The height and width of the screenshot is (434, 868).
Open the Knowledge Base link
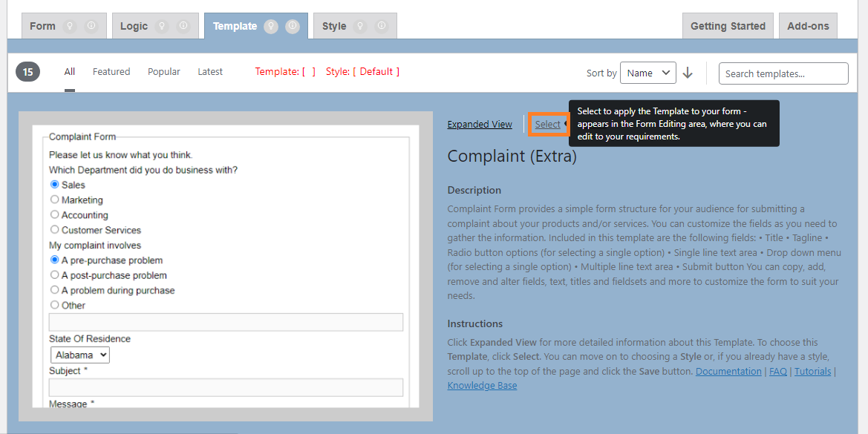pyautogui.click(x=482, y=386)
